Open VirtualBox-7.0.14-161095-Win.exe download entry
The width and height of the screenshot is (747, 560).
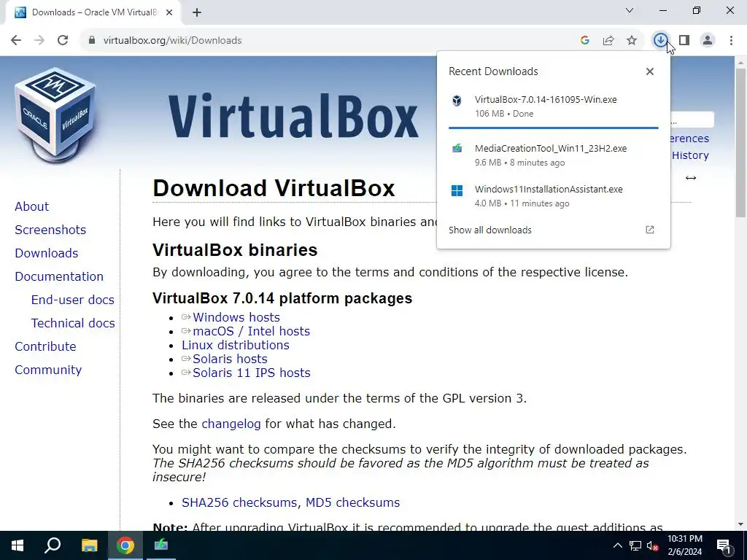click(x=553, y=106)
